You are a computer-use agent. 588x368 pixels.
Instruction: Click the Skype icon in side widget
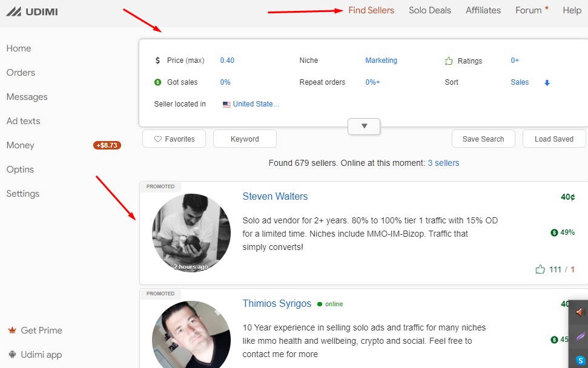(x=580, y=361)
